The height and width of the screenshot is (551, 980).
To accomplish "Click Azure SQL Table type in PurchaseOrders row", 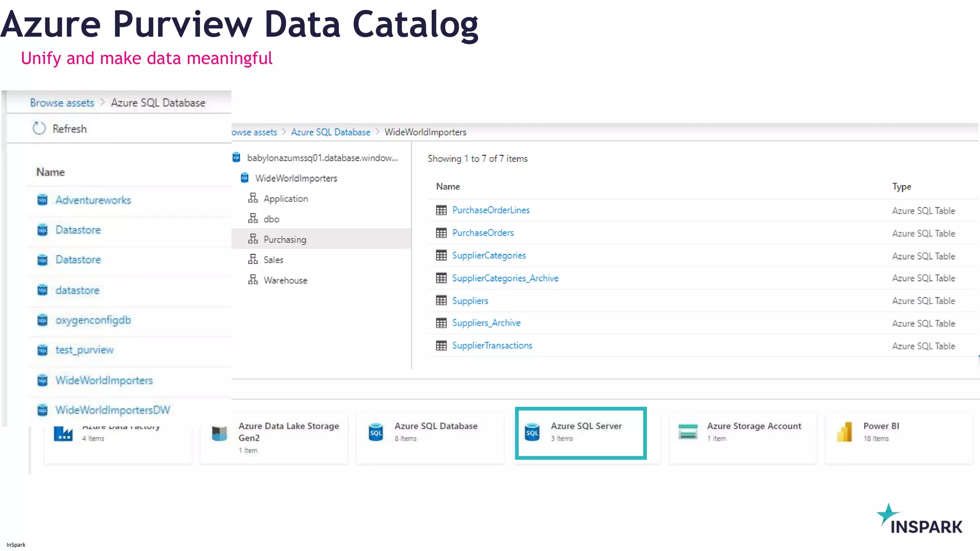I will [924, 233].
